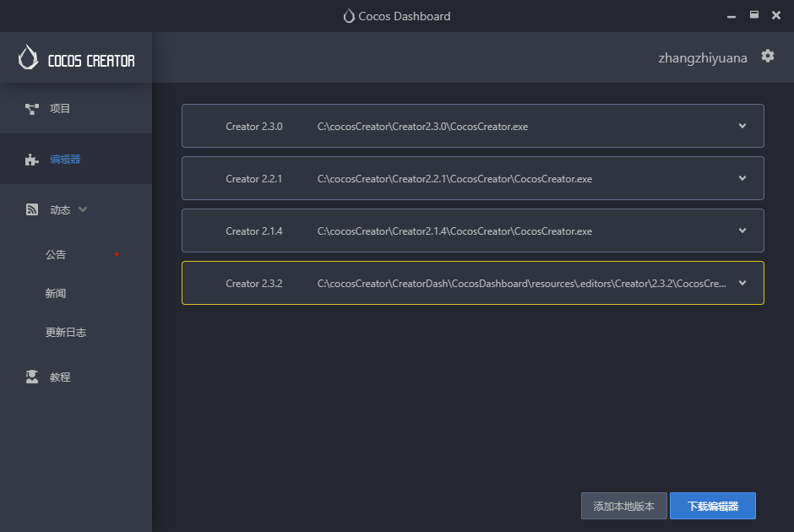Click the Projects node icon in sidebar

[32, 109]
